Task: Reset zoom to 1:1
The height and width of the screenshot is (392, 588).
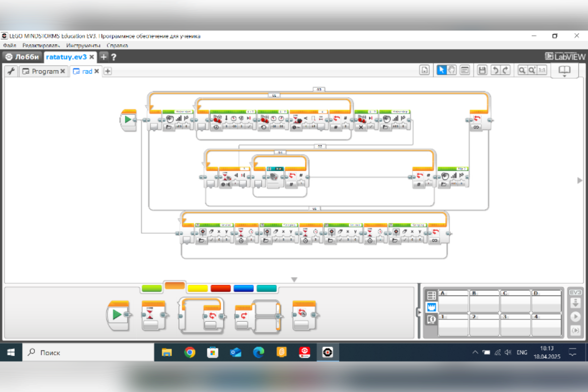Action: 542,70
